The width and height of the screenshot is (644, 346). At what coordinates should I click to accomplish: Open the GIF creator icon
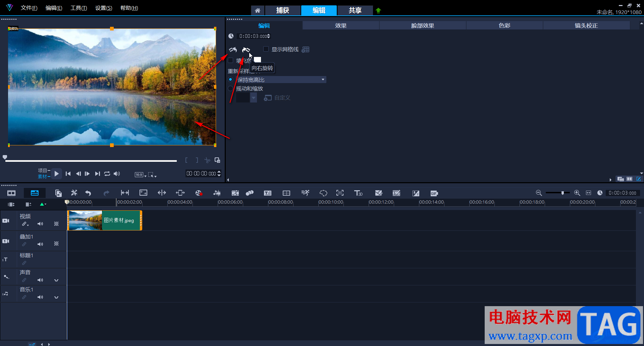(x=434, y=193)
